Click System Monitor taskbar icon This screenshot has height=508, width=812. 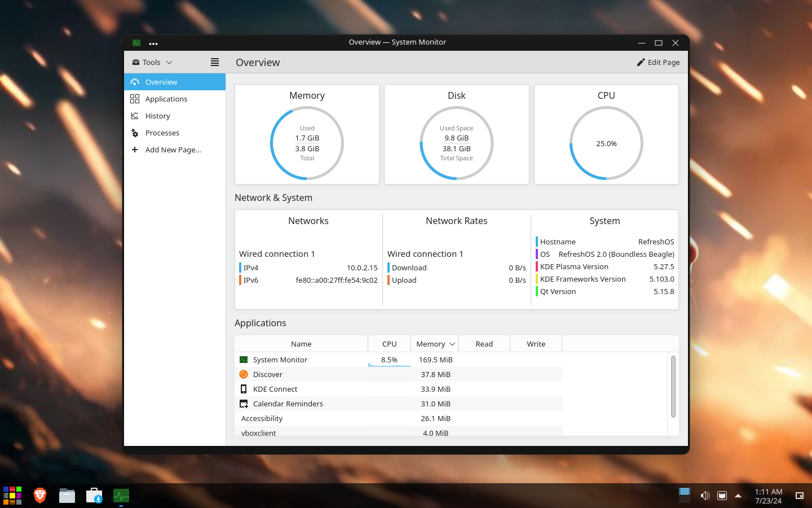tap(121, 496)
